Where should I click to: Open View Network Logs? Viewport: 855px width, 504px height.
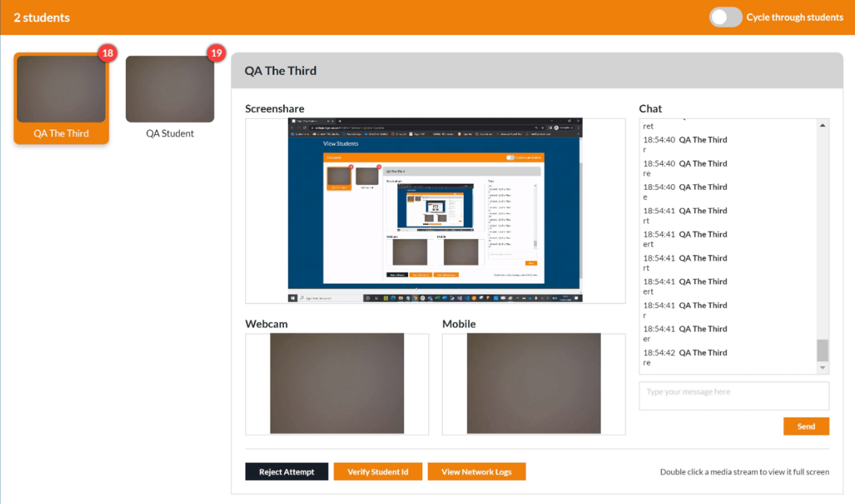tap(476, 472)
